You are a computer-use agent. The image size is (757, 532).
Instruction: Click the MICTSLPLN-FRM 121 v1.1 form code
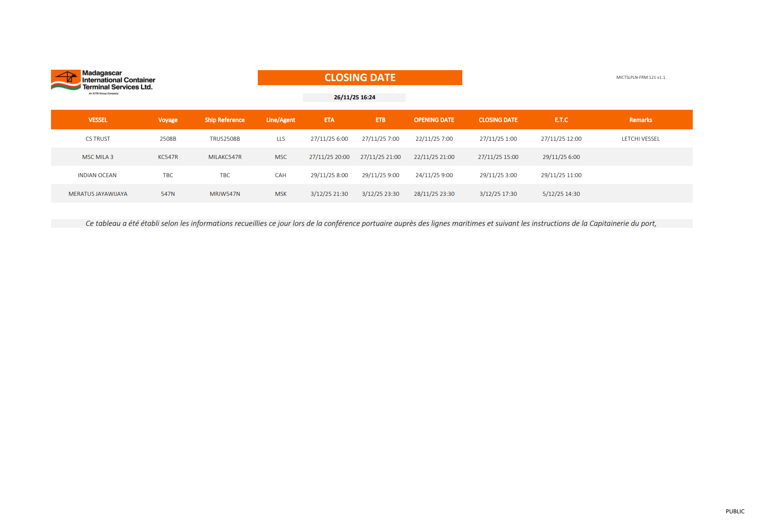point(640,77)
